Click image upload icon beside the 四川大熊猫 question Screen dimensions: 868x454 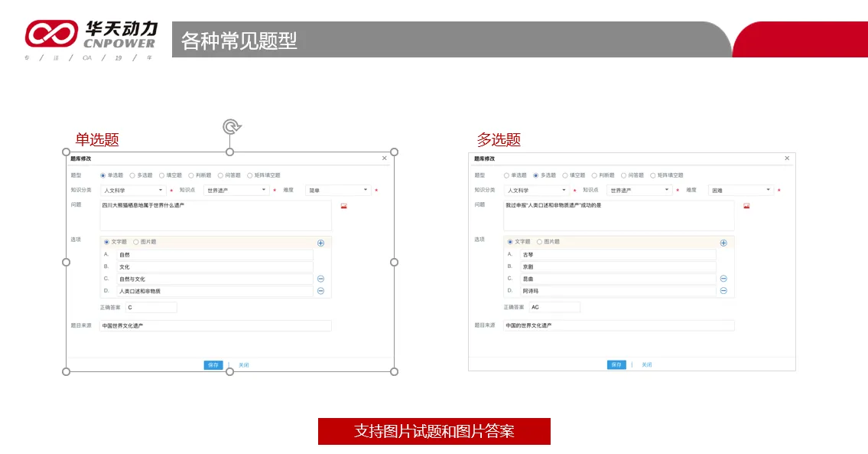coord(343,206)
